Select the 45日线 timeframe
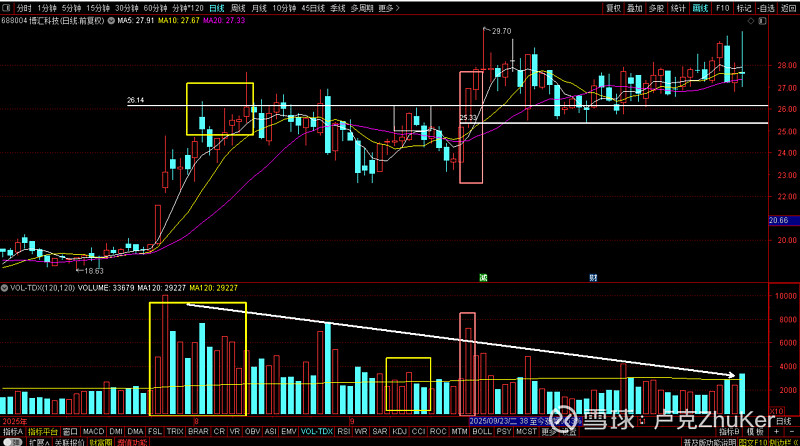The width and height of the screenshot is (800, 446). coord(313,8)
